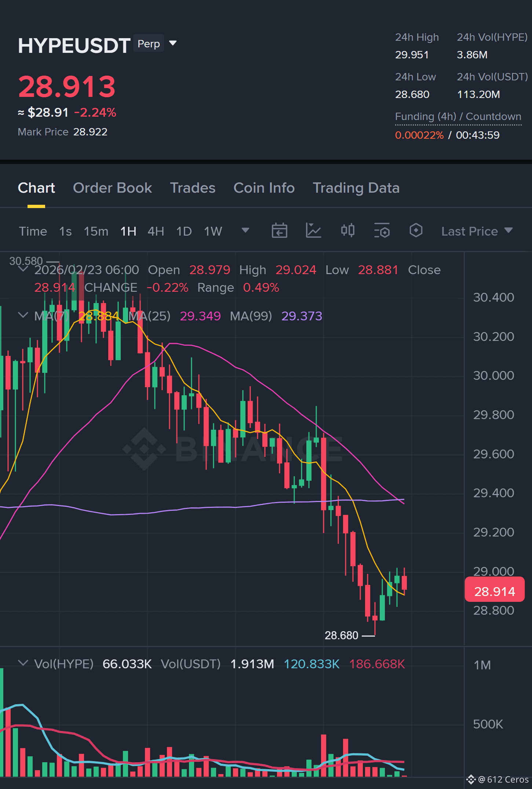Switch to the Order Book tab

(112, 188)
